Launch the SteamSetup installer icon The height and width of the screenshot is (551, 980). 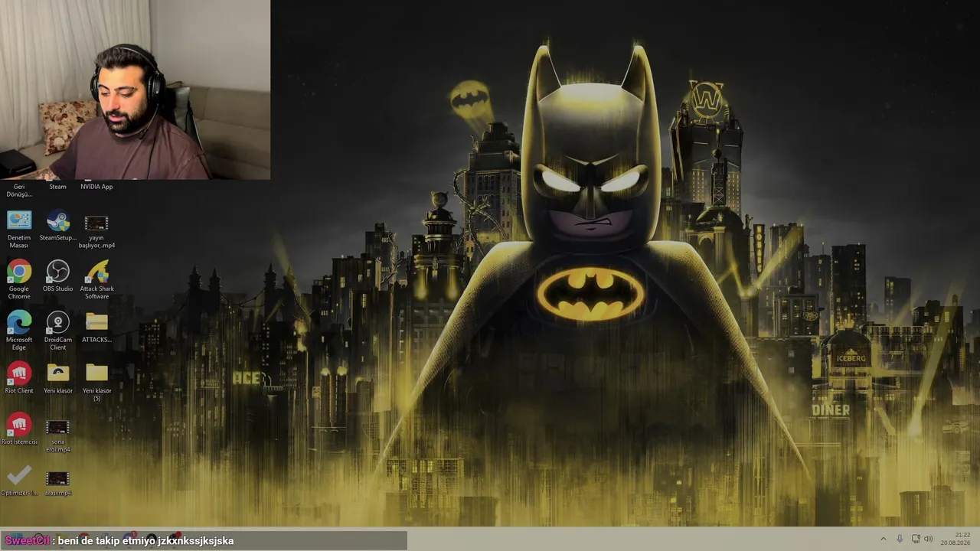[58, 227]
